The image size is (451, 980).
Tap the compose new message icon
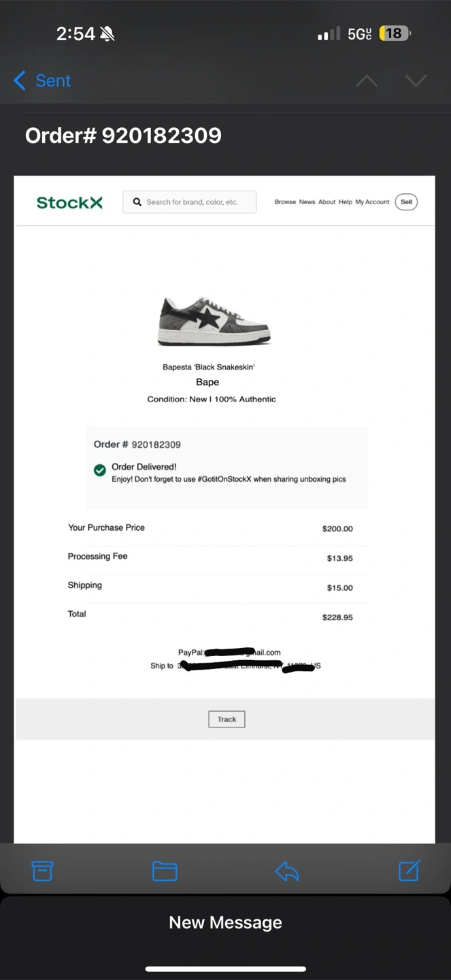click(409, 870)
